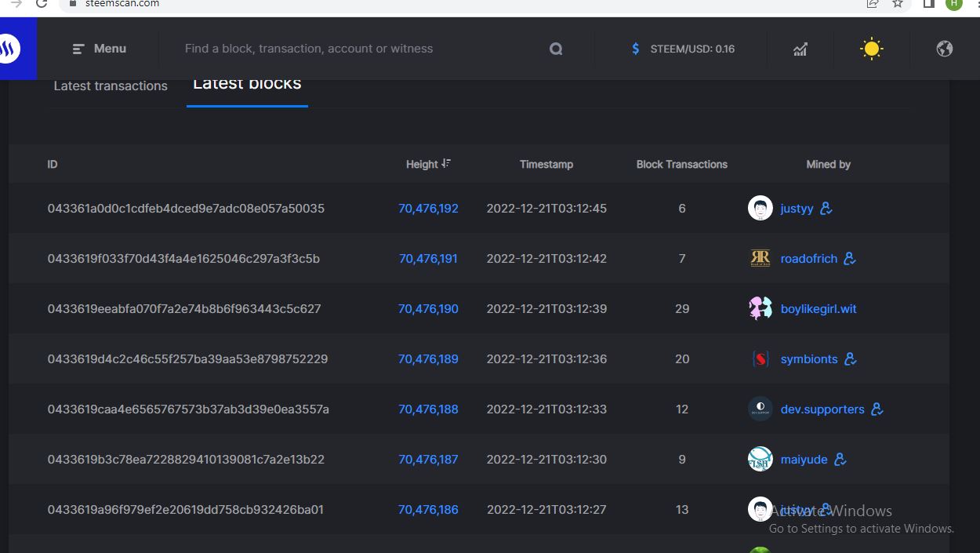This screenshot has width=980, height=553.
Task: Reload the page with browser refresh button
Action: 42,4
